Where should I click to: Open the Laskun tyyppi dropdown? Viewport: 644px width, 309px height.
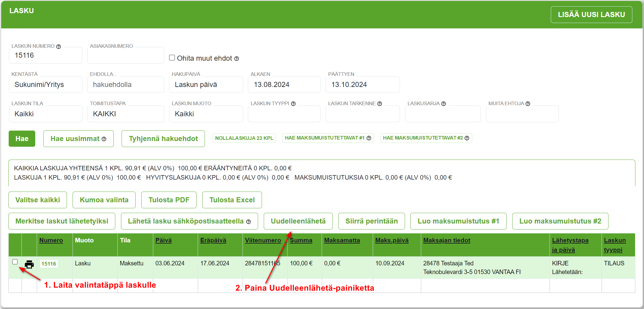pyautogui.click(x=284, y=114)
